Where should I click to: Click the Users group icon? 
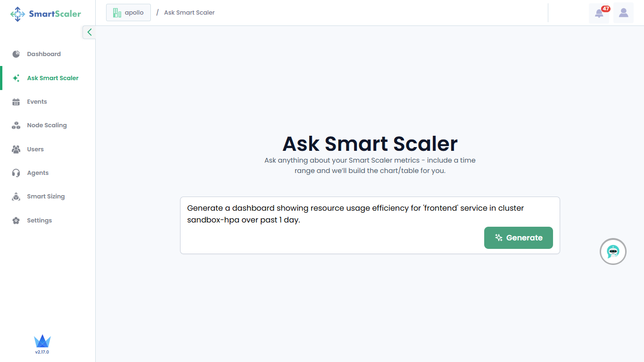[x=16, y=149]
